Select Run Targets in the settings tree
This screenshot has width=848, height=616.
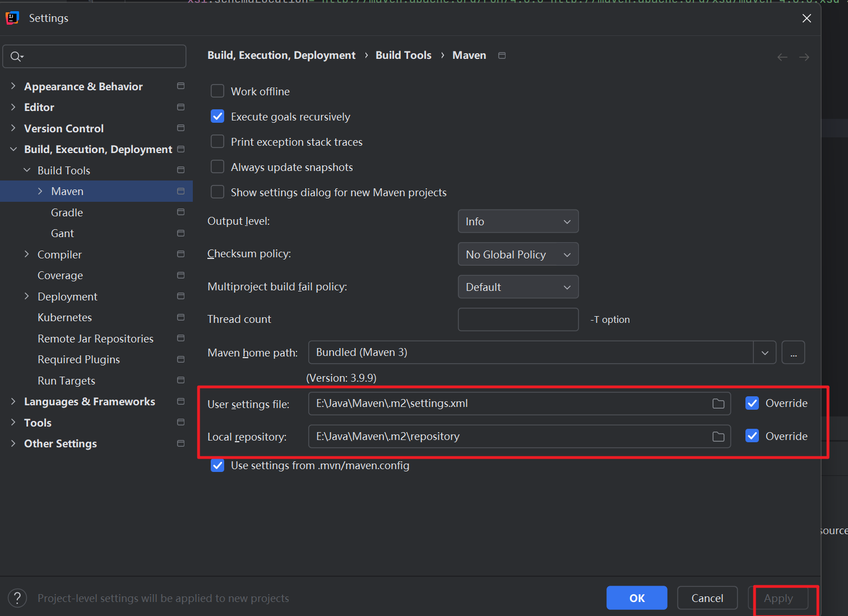(x=66, y=381)
